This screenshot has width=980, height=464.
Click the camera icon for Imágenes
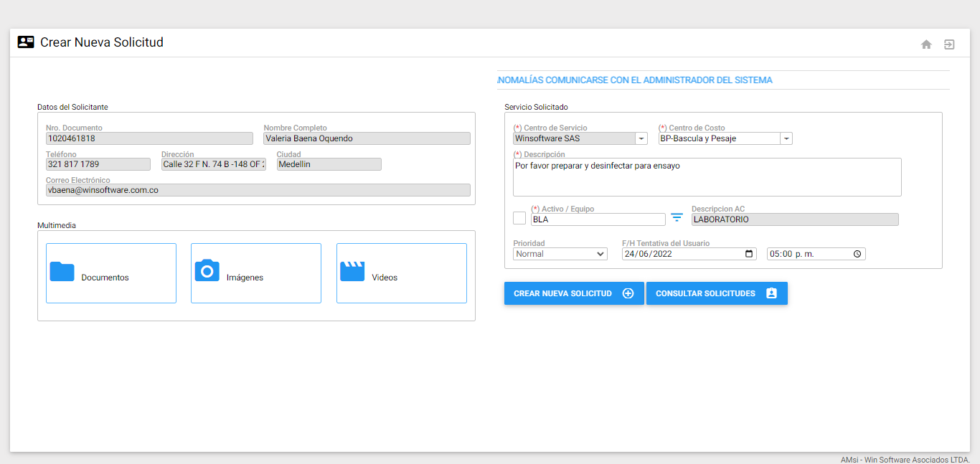pyautogui.click(x=207, y=270)
